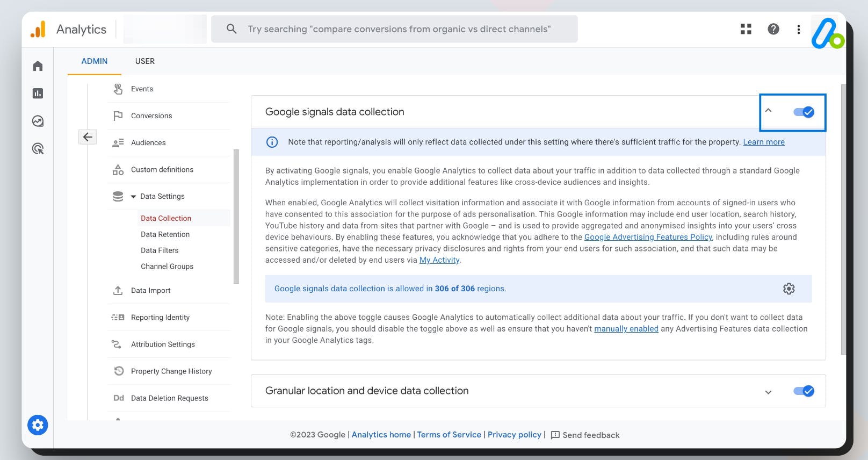Open Property Change History menu item
This screenshot has width=868, height=460.
171,371
